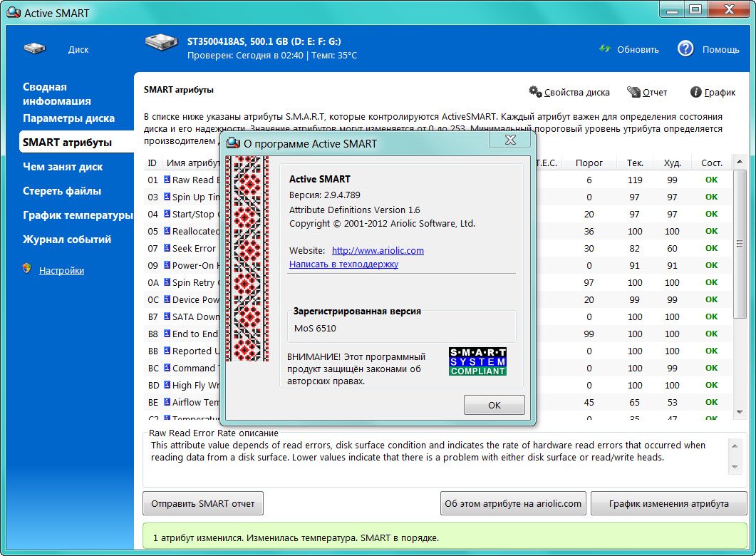Click Написать в техподдержку link
Image resolution: width=756 pixels, height=556 pixels.
coord(343,264)
